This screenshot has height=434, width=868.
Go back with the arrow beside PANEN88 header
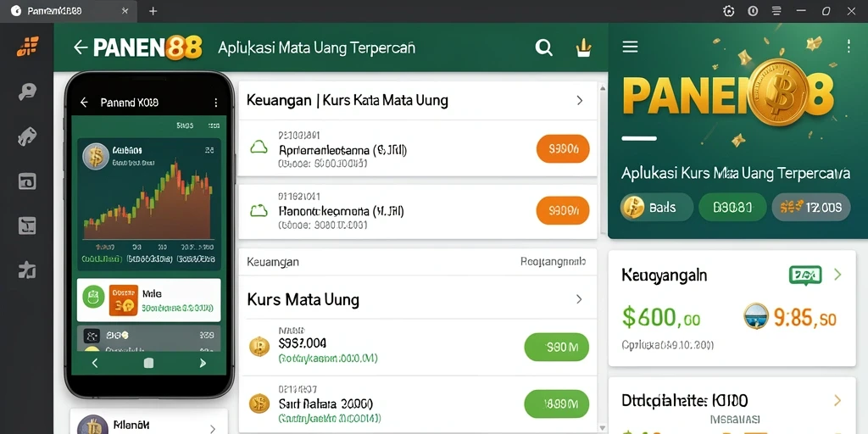tap(81, 47)
